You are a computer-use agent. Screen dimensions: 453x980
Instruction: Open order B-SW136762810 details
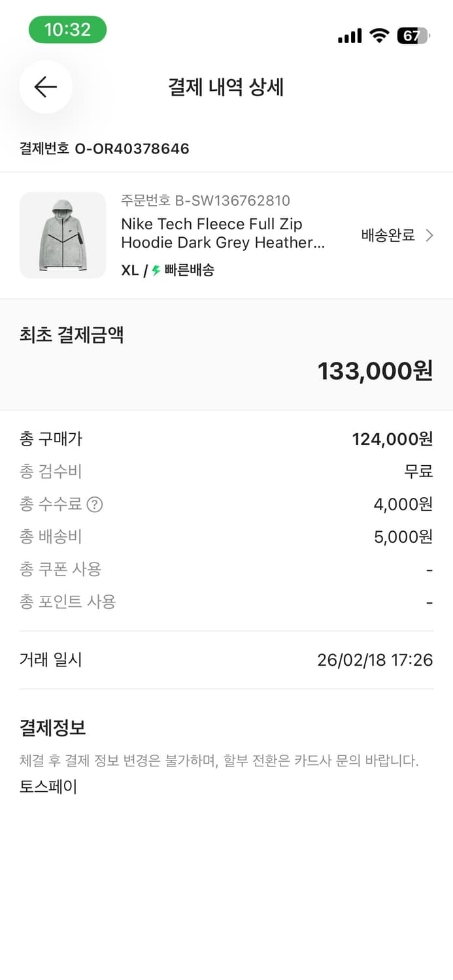pos(206,201)
